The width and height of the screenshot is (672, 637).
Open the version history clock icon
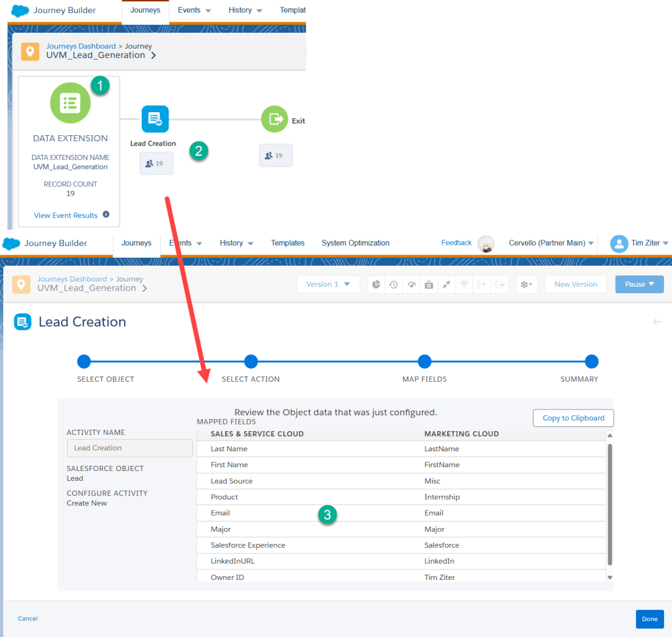394,285
